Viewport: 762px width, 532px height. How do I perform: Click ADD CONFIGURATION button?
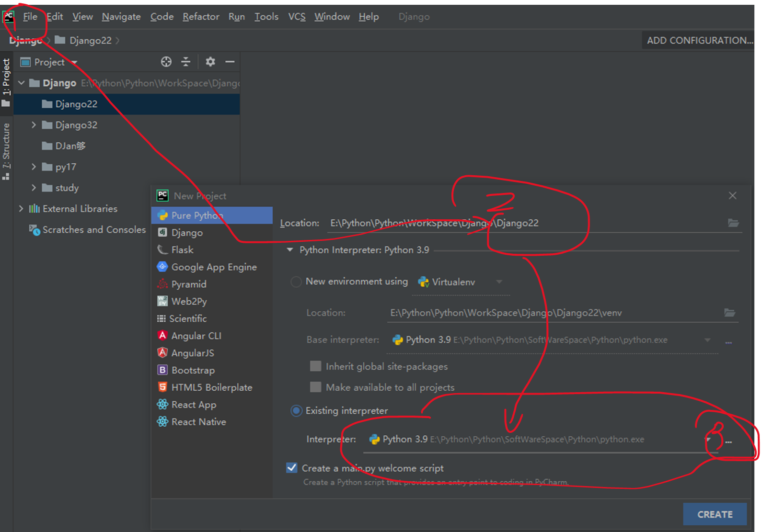[x=699, y=41]
